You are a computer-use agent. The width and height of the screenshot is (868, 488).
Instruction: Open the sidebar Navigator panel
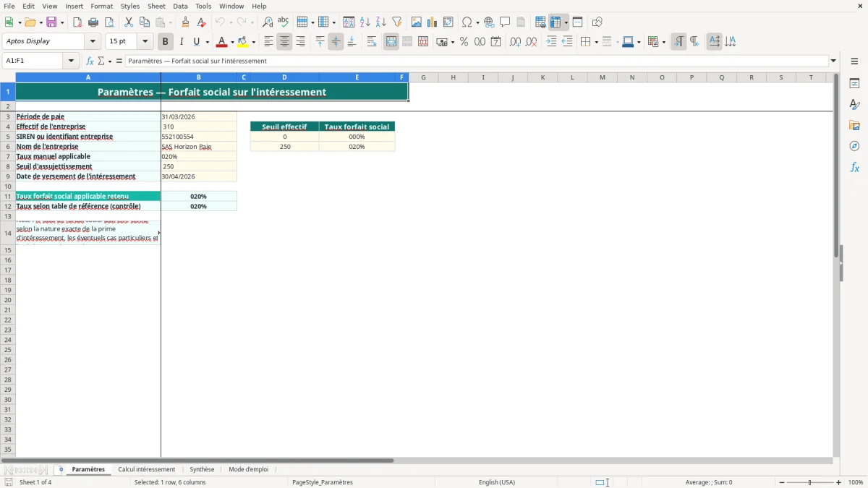854,146
